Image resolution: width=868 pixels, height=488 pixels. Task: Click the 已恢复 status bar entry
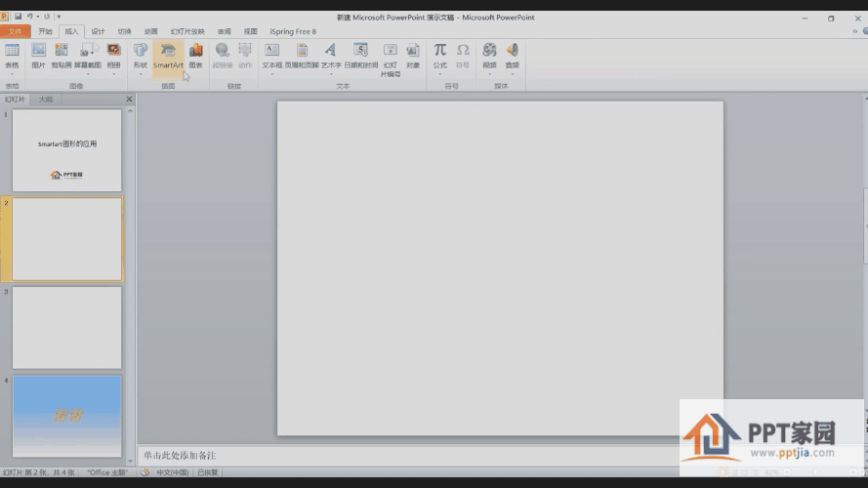(208, 472)
